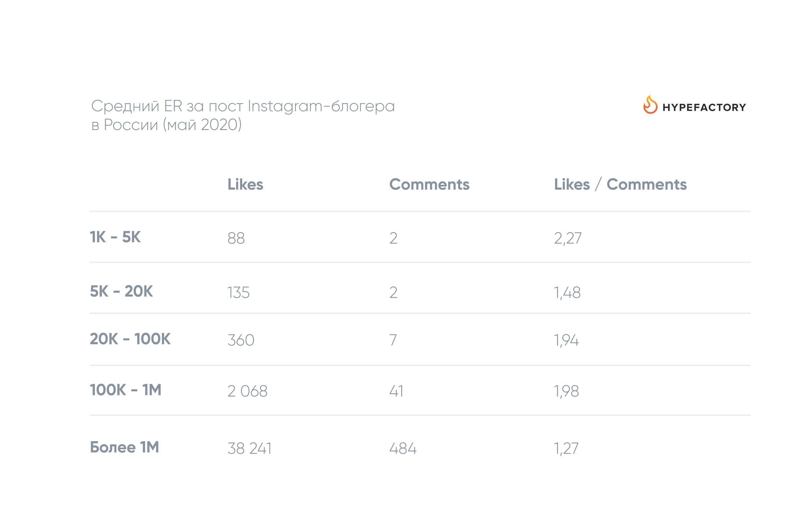Click the 484 comments value
Screen dimensions: 811x532
pos(403,449)
